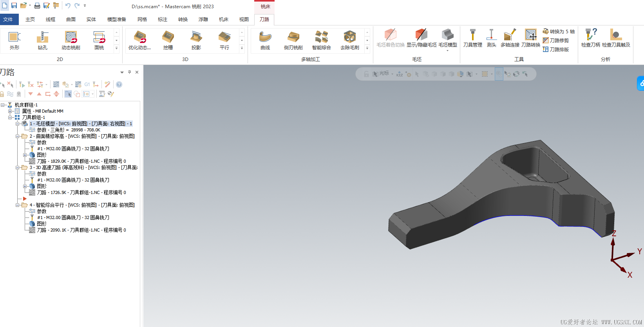
Task: Click the 刀路修剪 trim toolpath button
Action: click(556, 40)
